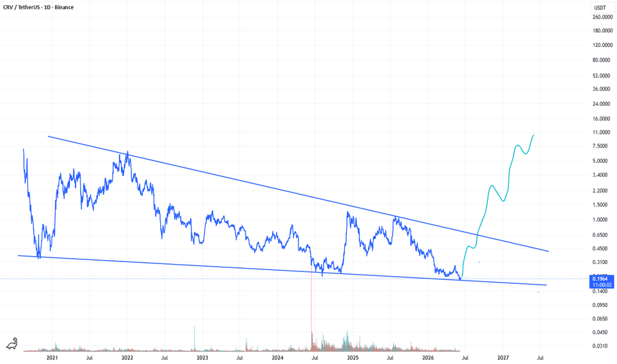Click the 52.0000 price axis label
617x364 pixels.
(x=602, y=75)
